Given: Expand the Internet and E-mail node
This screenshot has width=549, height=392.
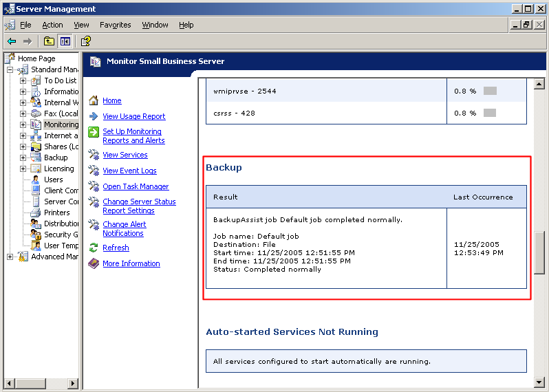Looking at the screenshot, I should pos(23,135).
